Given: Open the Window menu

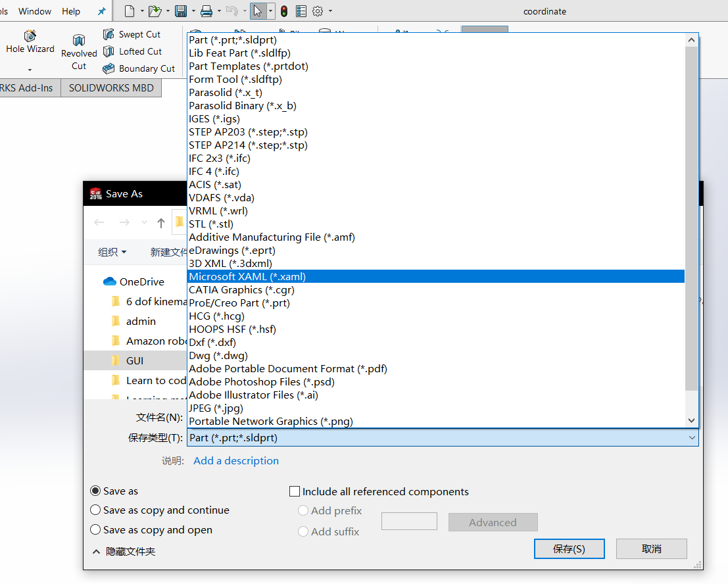Looking at the screenshot, I should pos(34,11).
